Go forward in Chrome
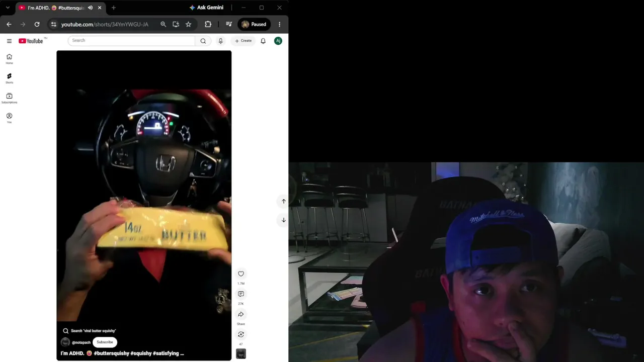This screenshot has height=362, width=644. pos(23,24)
